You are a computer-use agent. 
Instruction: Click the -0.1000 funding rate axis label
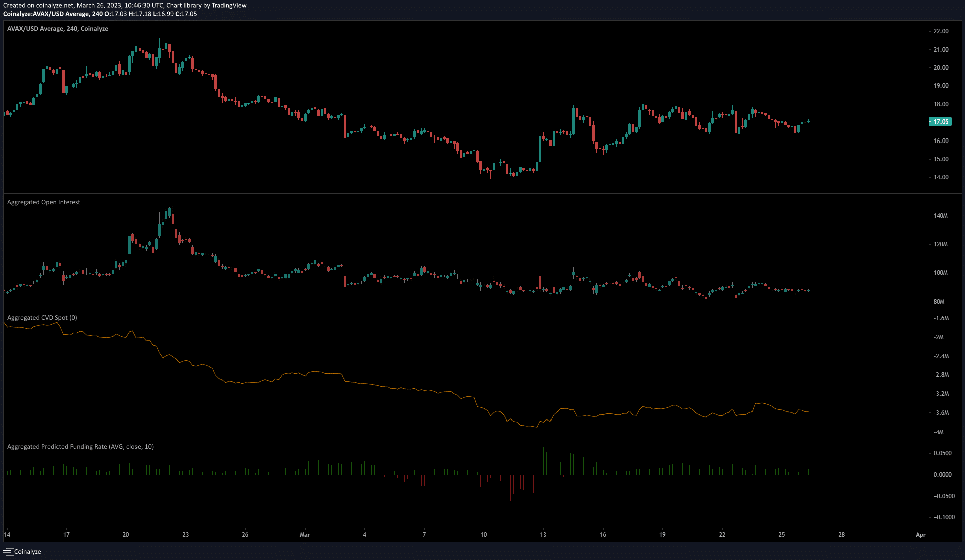point(943,517)
